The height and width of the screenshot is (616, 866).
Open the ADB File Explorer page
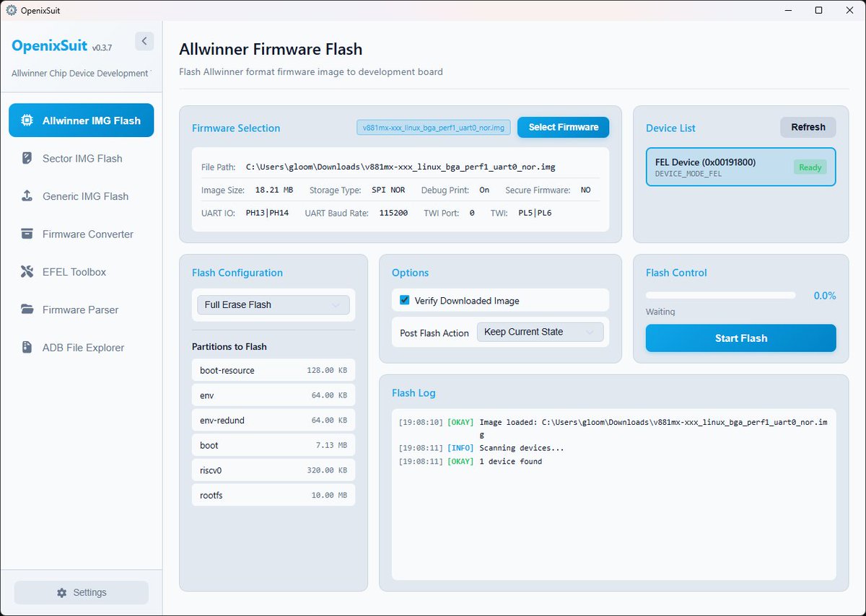click(x=81, y=348)
